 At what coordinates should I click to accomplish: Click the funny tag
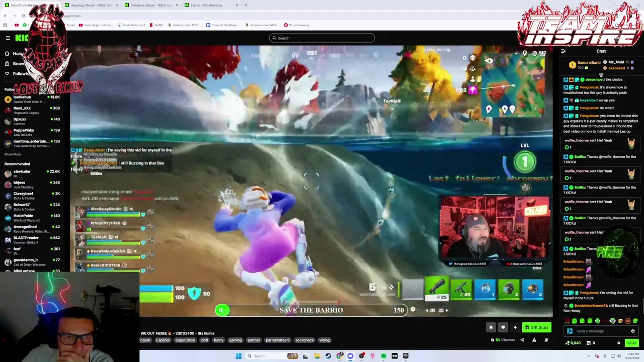218,340
